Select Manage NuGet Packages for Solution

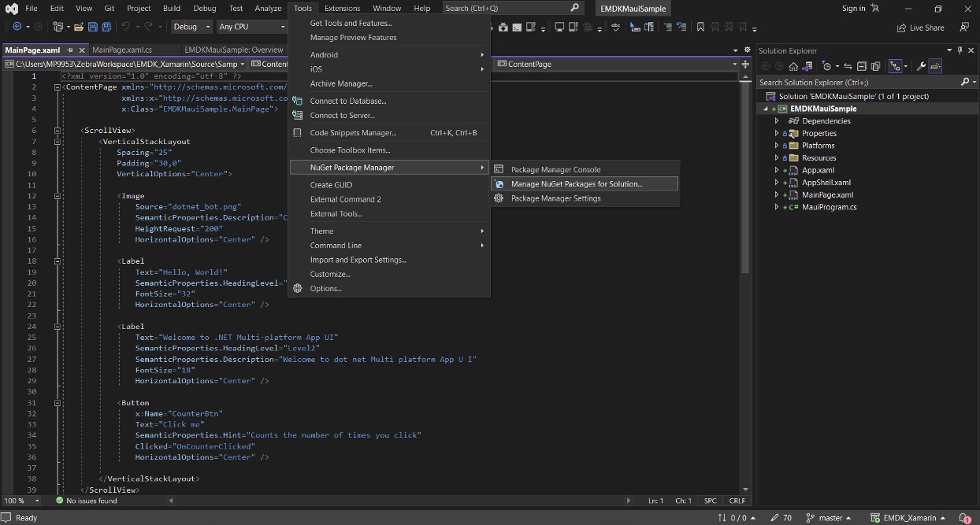tap(576, 184)
